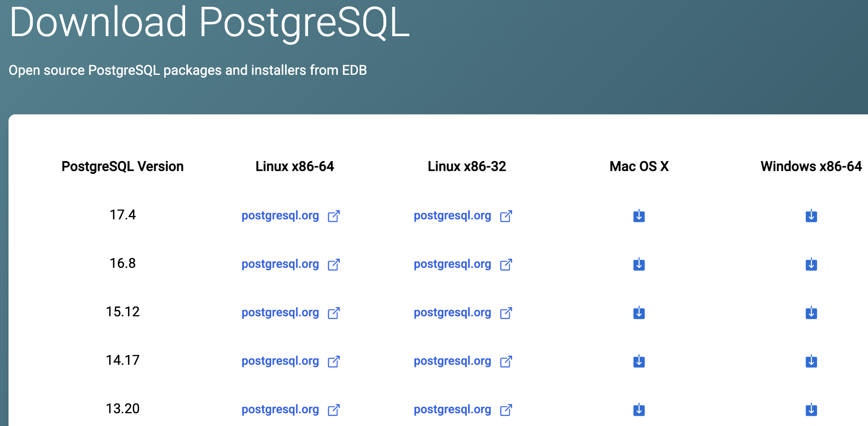
Task: Click the external-link icon for 14.17 Linux x86-64
Action: pyautogui.click(x=334, y=361)
